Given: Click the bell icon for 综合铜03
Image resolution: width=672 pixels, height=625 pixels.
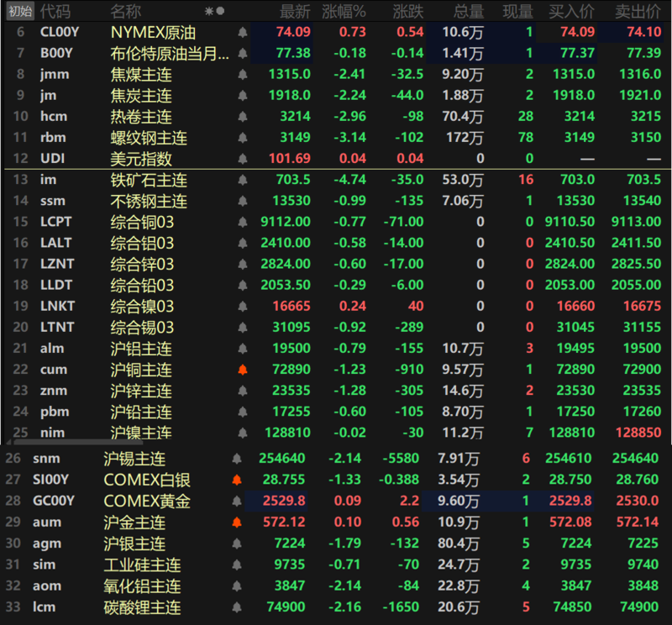Looking at the screenshot, I should point(243,222).
